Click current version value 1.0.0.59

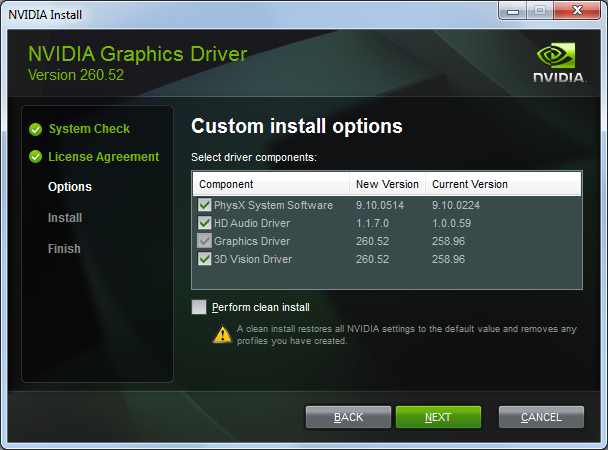[452, 223]
